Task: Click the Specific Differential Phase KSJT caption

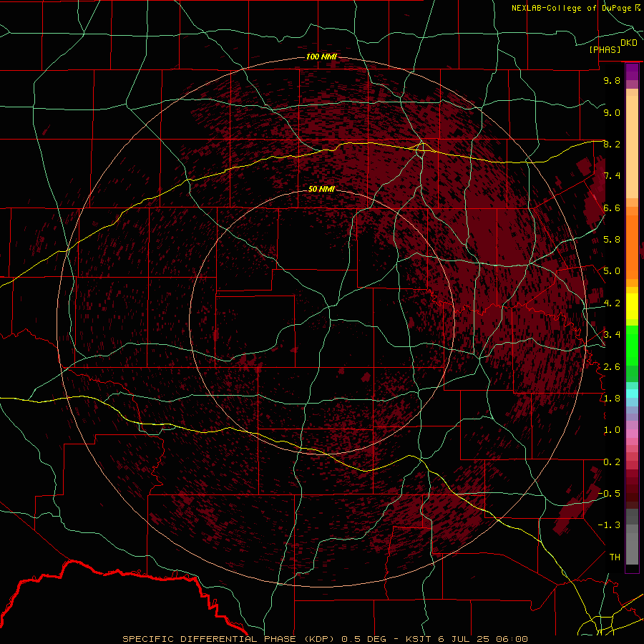Action: pyautogui.click(x=325, y=639)
